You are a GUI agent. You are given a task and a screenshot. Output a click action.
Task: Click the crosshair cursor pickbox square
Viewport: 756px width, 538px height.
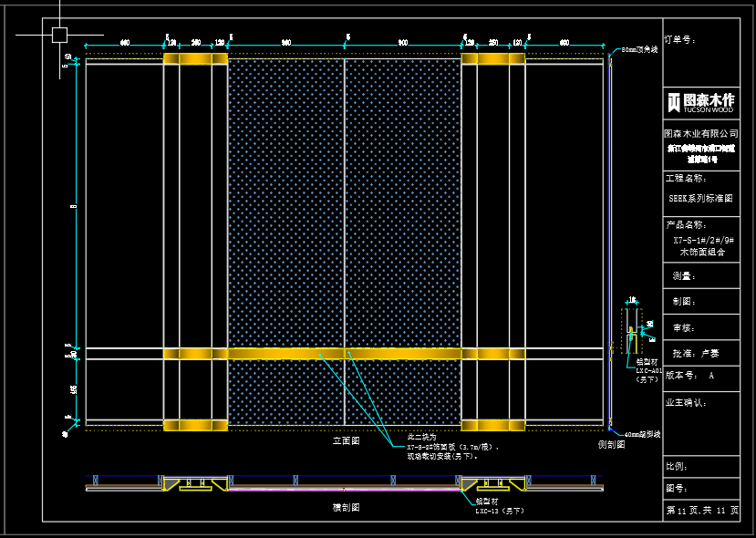[59, 36]
